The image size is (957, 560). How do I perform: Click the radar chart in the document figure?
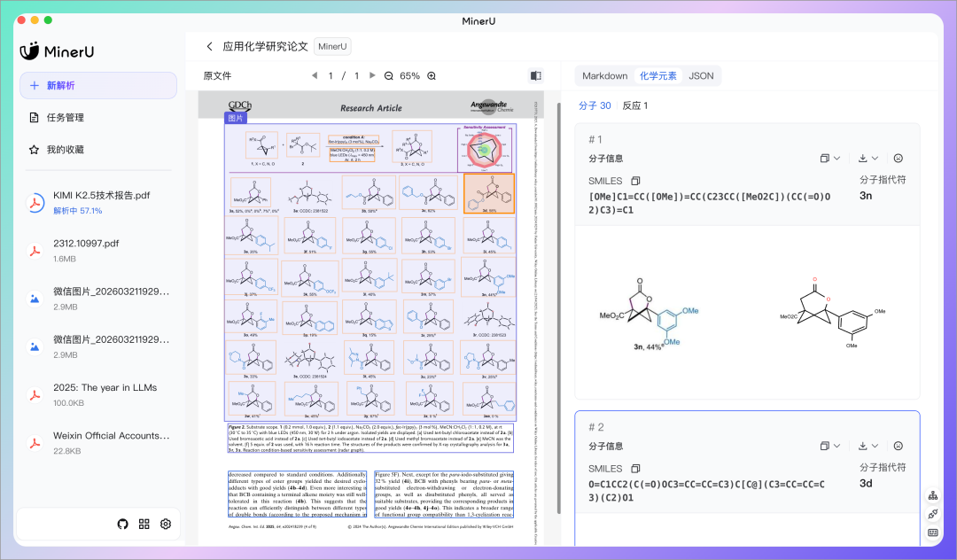pyautogui.click(x=485, y=150)
